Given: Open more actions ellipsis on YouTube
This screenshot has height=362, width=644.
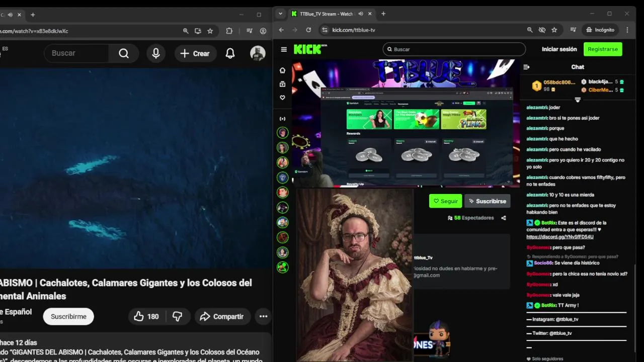Looking at the screenshot, I should tap(263, 316).
